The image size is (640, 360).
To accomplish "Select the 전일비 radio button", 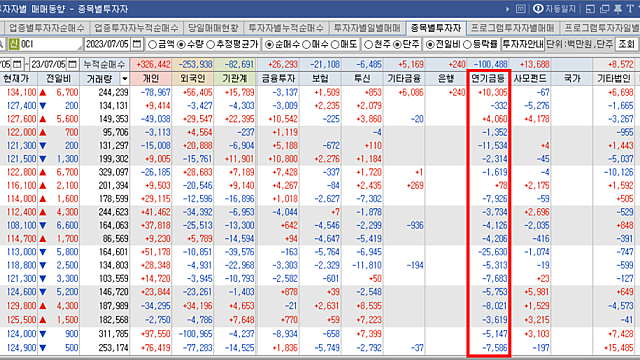I will coord(430,44).
